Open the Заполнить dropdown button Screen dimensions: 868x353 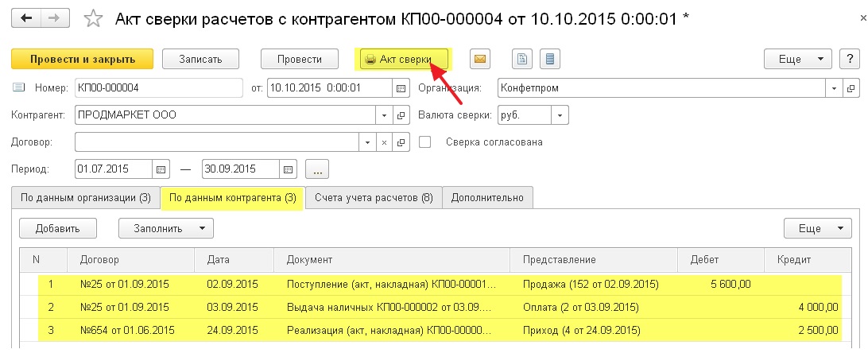click(x=166, y=228)
